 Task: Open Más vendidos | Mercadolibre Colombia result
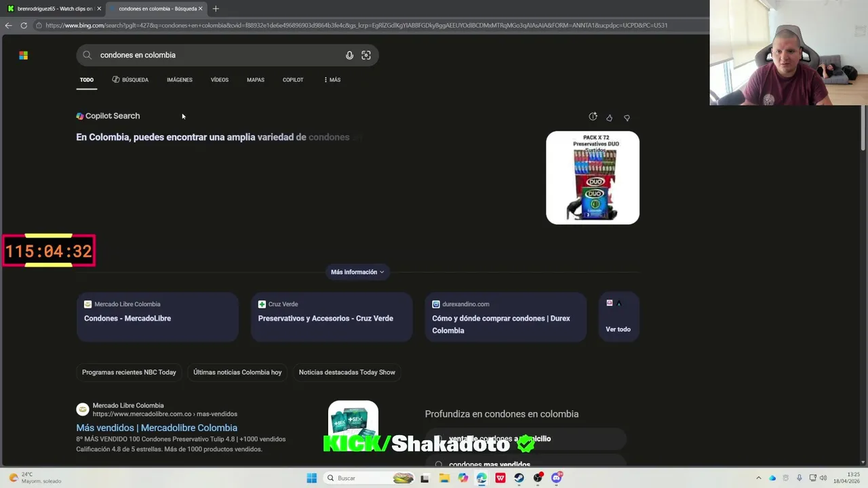[157, 428]
